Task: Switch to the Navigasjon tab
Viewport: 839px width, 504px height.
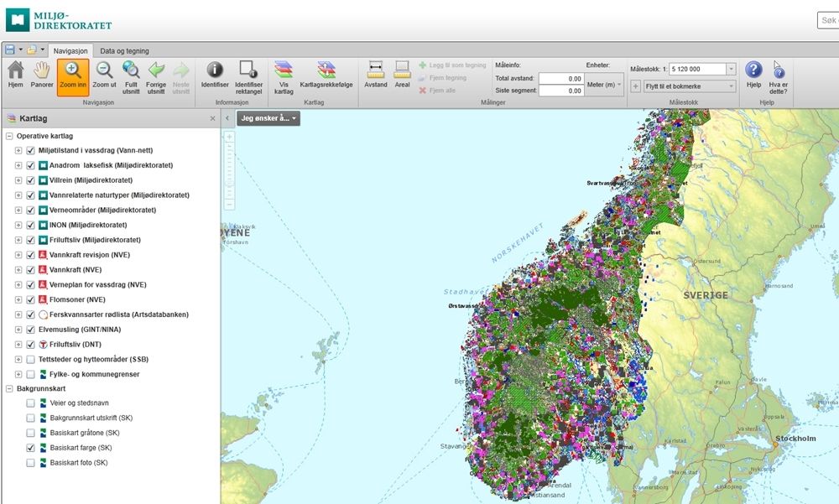Action: [70, 51]
